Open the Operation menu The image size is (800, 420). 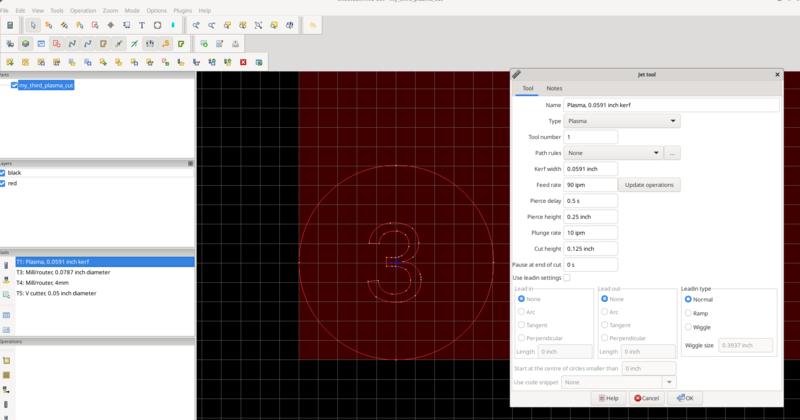point(83,10)
